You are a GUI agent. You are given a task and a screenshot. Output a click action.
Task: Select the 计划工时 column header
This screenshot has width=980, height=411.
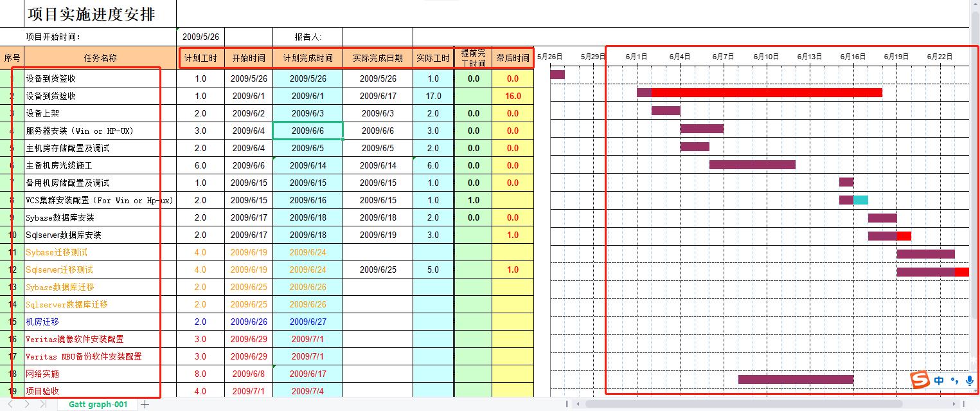(x=200, y=58)
